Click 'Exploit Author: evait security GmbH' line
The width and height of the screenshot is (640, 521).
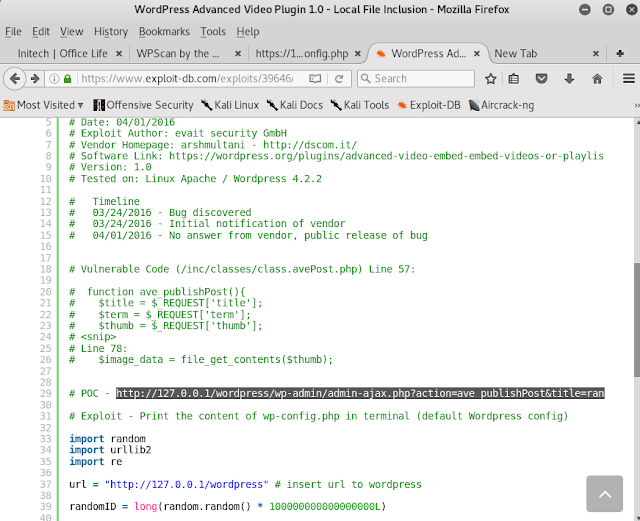tap(178, 133)
